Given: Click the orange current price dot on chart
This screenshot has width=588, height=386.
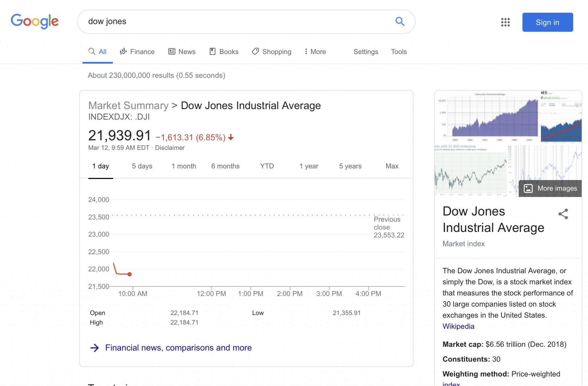Looking at the screenshot, I should [129, 274].
